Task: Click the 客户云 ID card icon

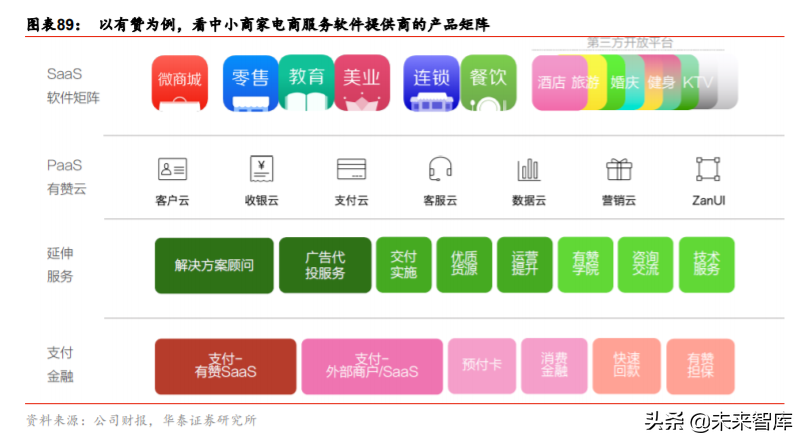Action: click(172, 169)
